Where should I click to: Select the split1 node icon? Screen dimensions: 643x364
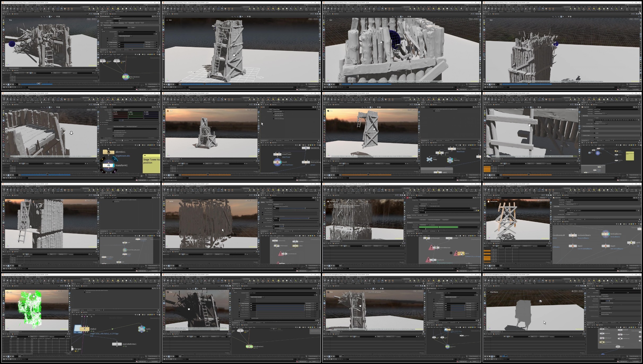coord(439,153)
